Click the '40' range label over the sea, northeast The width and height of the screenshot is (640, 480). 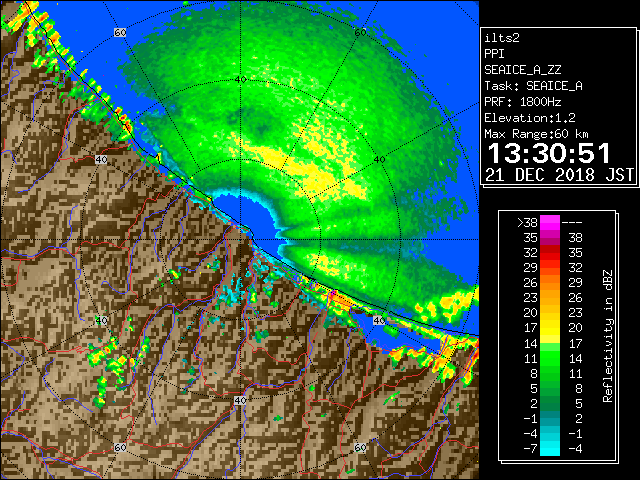[x=380, y=159]
